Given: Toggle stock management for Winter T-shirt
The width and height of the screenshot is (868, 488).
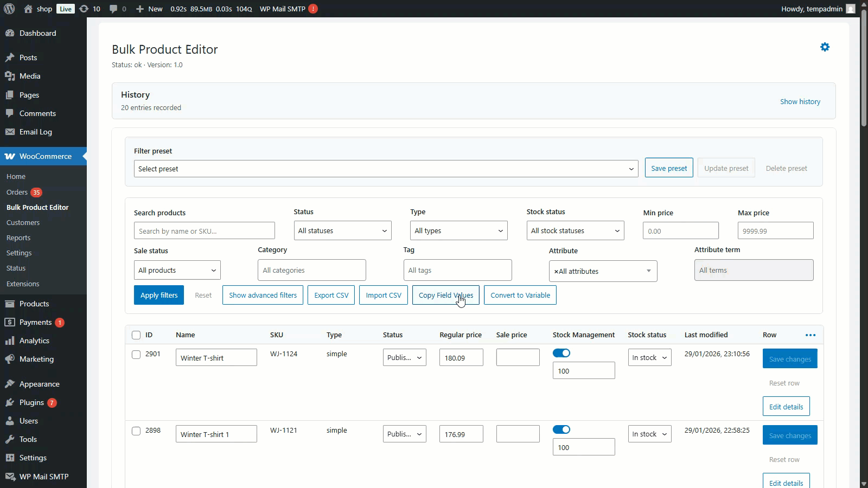Looking at the screenshot, I should (561, 353).
